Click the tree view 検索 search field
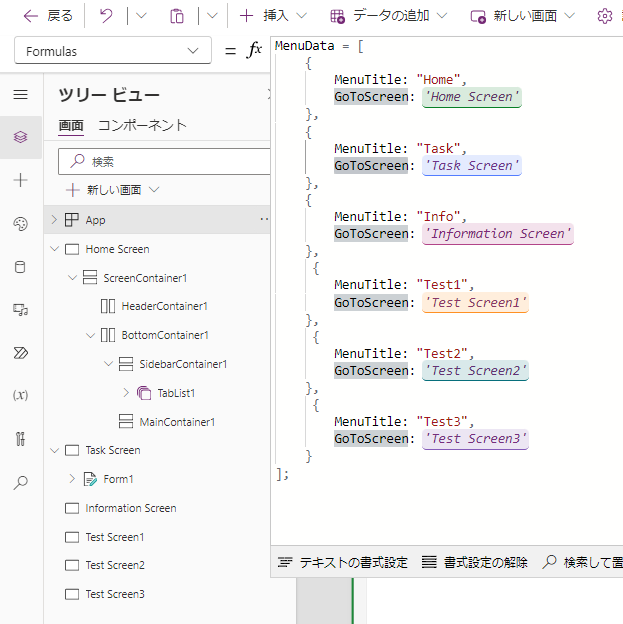 click(164, 162)
